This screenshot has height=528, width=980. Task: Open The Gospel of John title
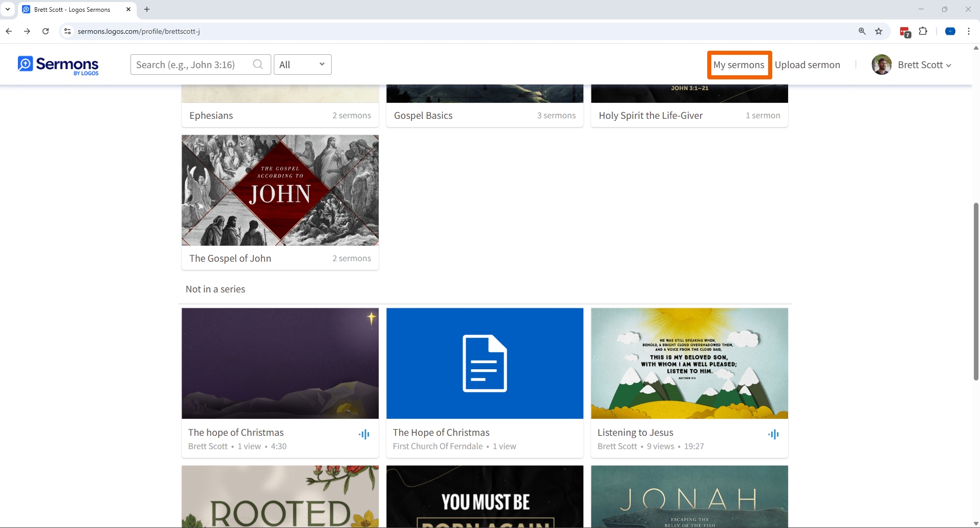[x=230, y=258]
